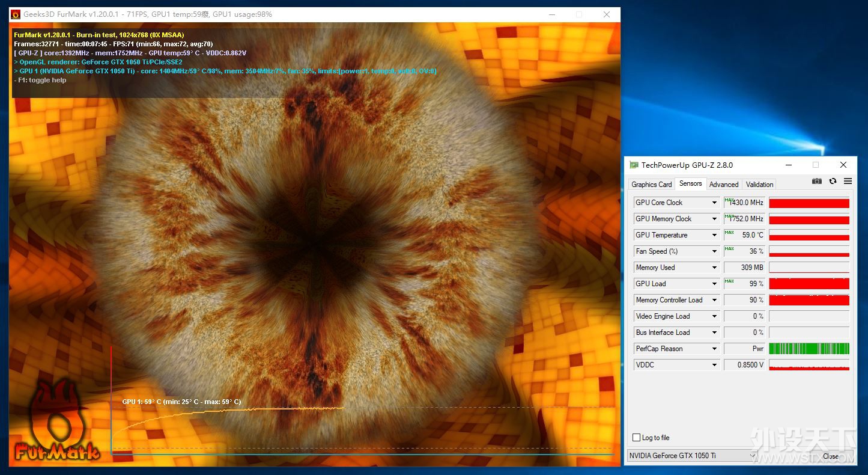The height and width of the screenshot is (475, 868).
Task: Expand the Memory Controller Load dropdown
Action: [714, 300]
